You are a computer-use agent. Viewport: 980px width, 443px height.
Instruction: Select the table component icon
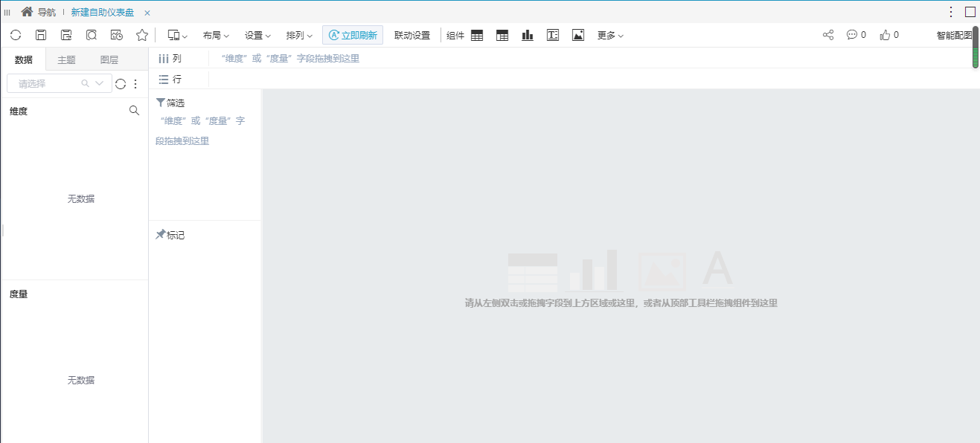pos(476,34)
